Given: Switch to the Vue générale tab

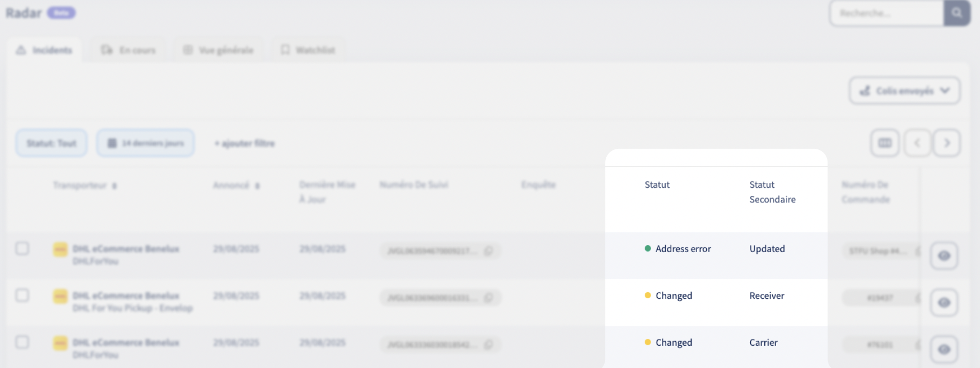Looking at the screenshot, I should 218,50.
